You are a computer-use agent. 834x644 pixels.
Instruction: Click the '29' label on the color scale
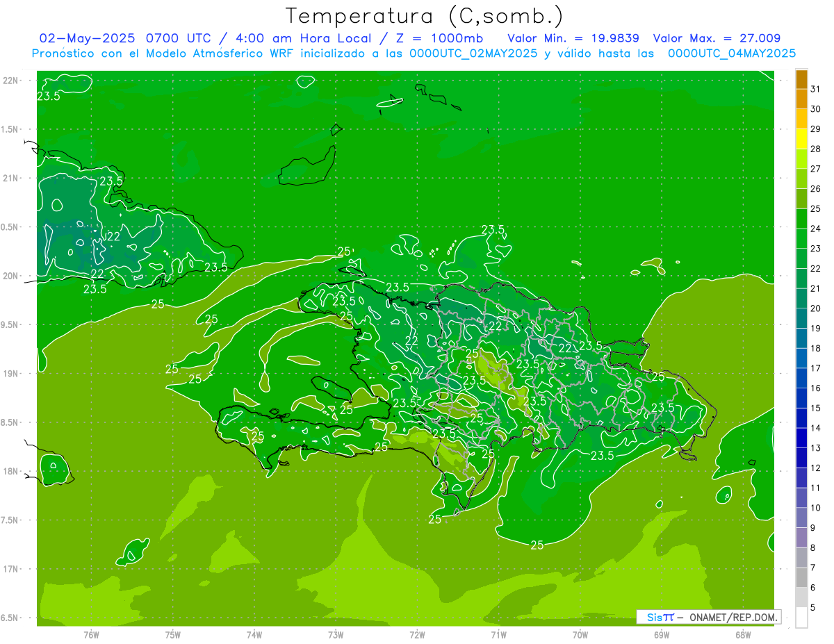pyautogui.click(x=816, y=129)
